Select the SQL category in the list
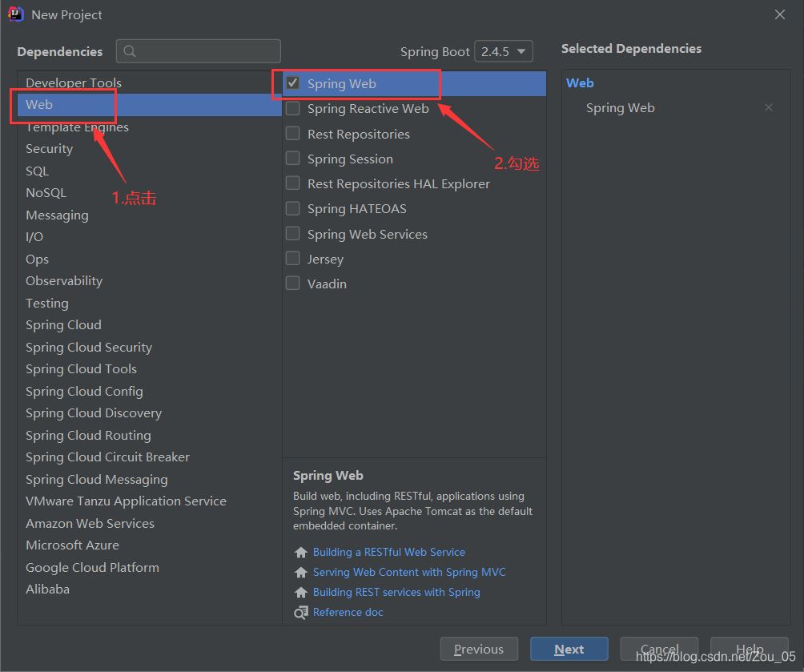 pyautogui.click(x=37, y=171)
